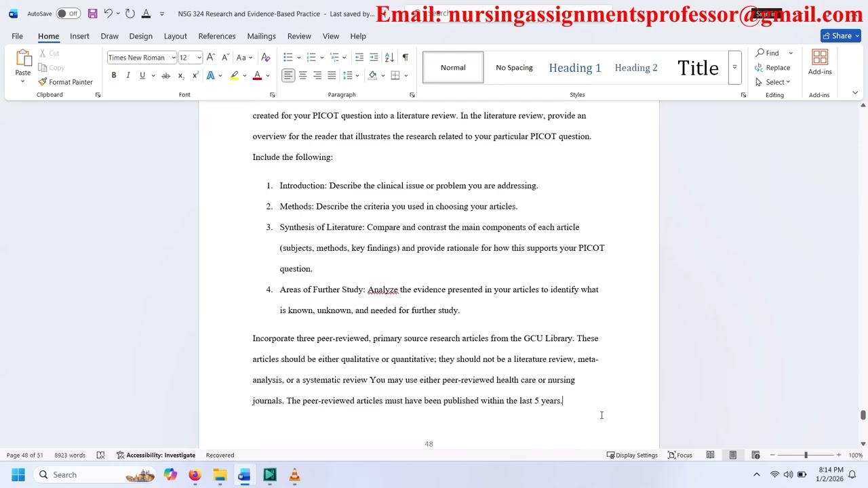Click Replace button
Viewport: 868px width, 488px height.
click(x=772, y=68)
